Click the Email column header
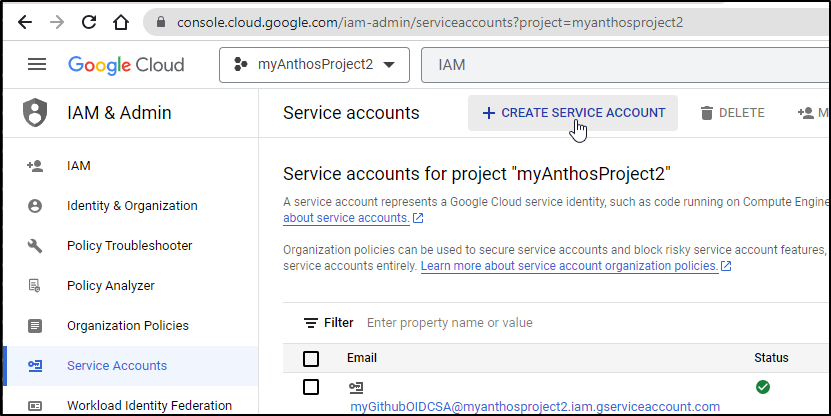Screen dimensions: 831x416 pyautogui.click(x=362, y=358)
